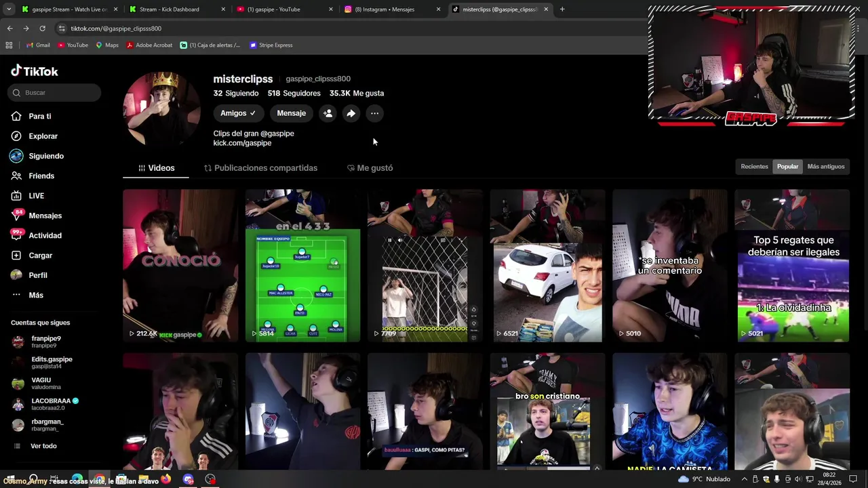The width and height of the screenshot is (868, 488).
Task: Open the Top 5 regates video
Action: pos(792,266)
